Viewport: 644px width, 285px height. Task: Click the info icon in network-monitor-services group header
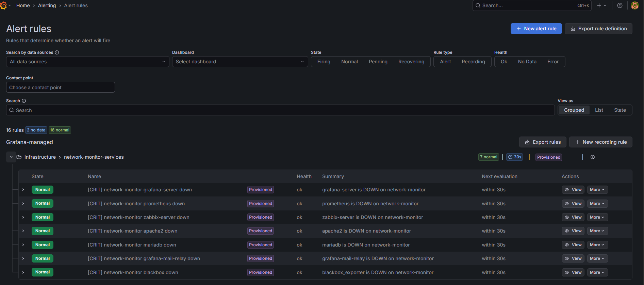click(593, 157)
